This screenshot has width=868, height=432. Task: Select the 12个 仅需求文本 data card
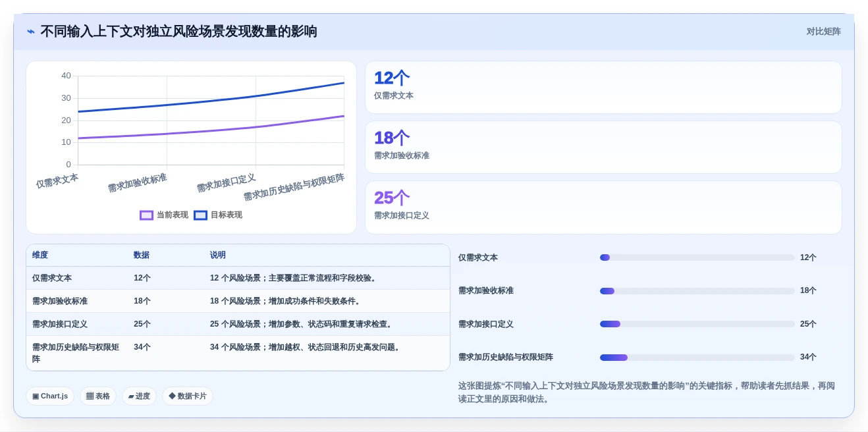[603, 88]
